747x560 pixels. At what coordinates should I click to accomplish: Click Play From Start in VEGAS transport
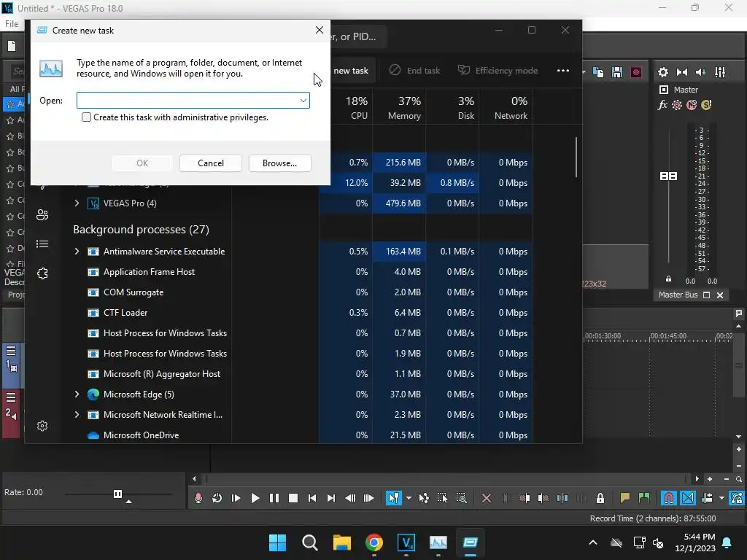click(x=236, y=498)
